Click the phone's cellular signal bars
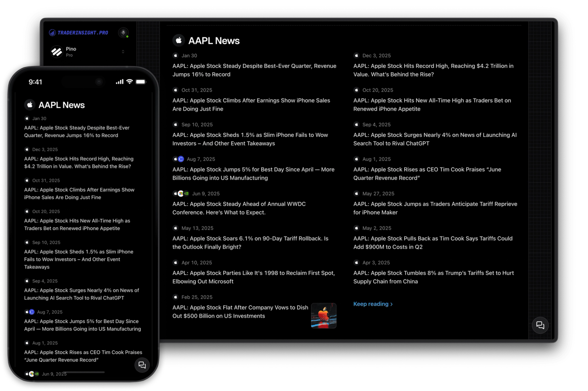Screen dimensions: 588x391 [x=120, y=82]
